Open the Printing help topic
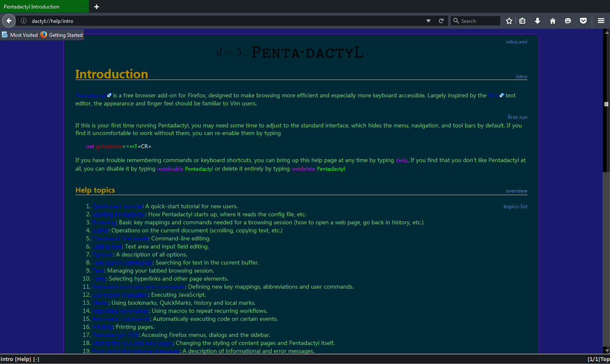The image size is (610, 364). 103,327
